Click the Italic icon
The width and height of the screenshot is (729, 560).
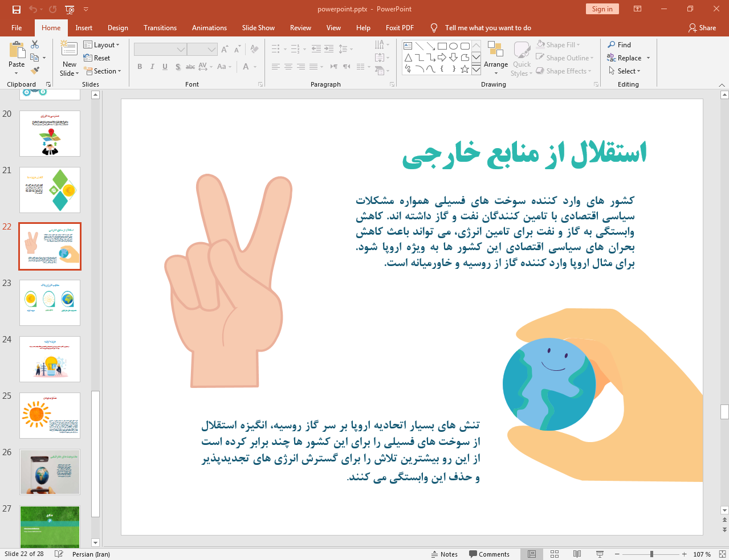152,67
